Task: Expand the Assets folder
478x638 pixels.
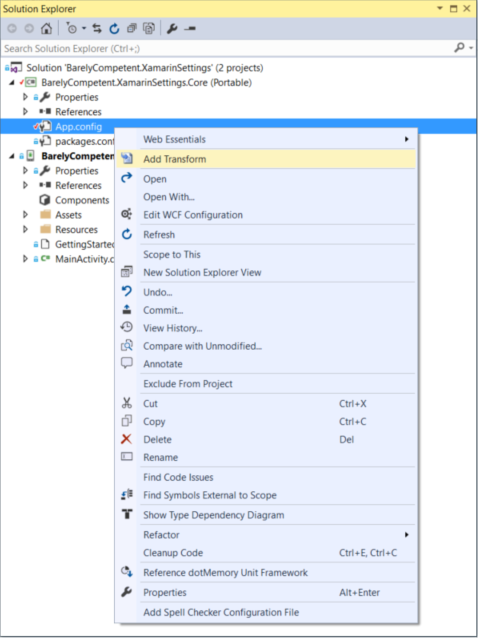Action: (25, 215)
